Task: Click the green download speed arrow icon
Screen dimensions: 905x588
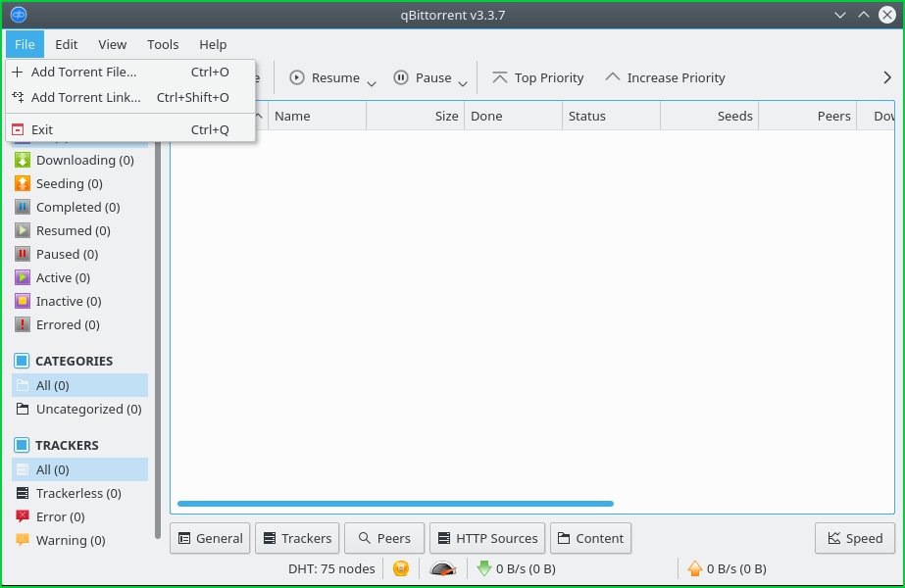Action: pos(484,568)
